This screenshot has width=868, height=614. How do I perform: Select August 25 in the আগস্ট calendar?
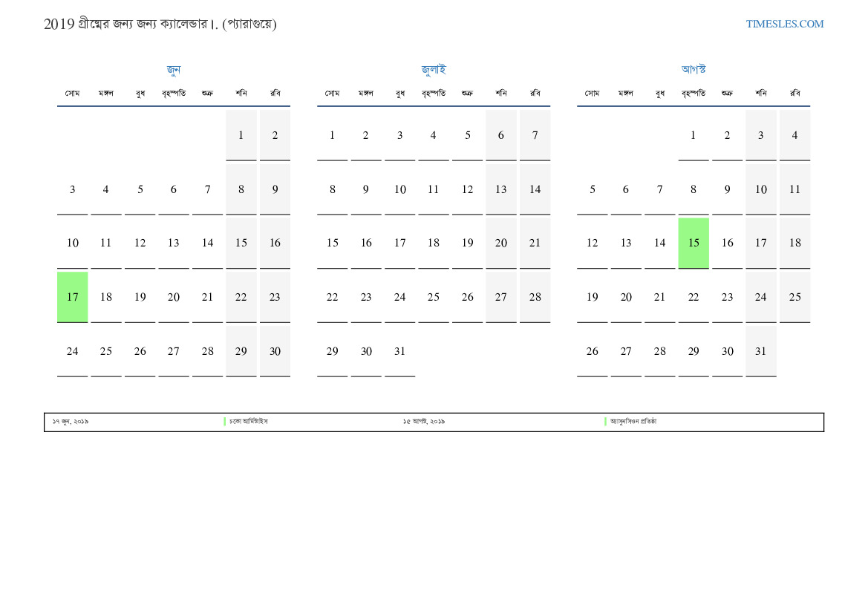point(795,297)
